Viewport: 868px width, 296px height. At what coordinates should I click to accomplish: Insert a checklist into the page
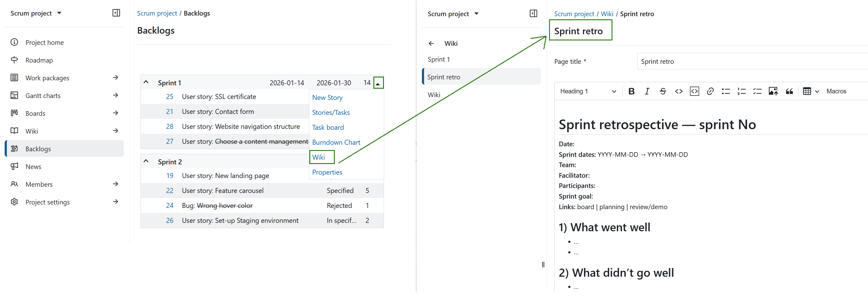point(757,91)
